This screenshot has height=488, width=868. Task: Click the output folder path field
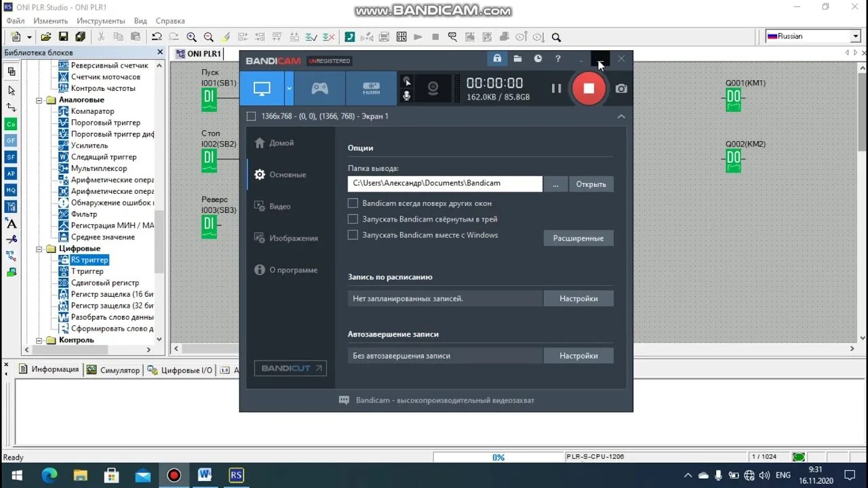pos(445,184)
